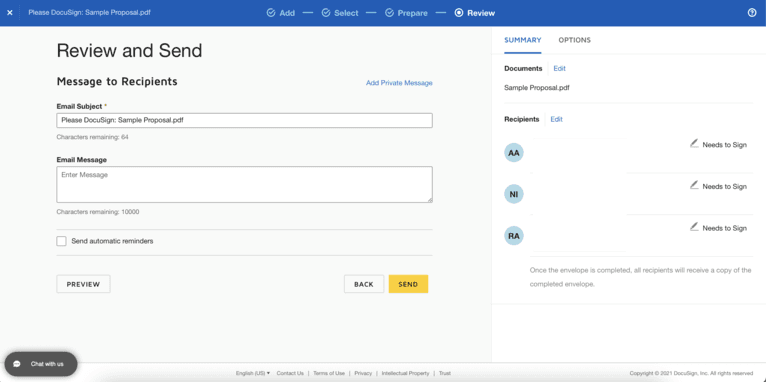Click the Sample Proposal.pdf document name
766x382 pixels.
[536, 88]
